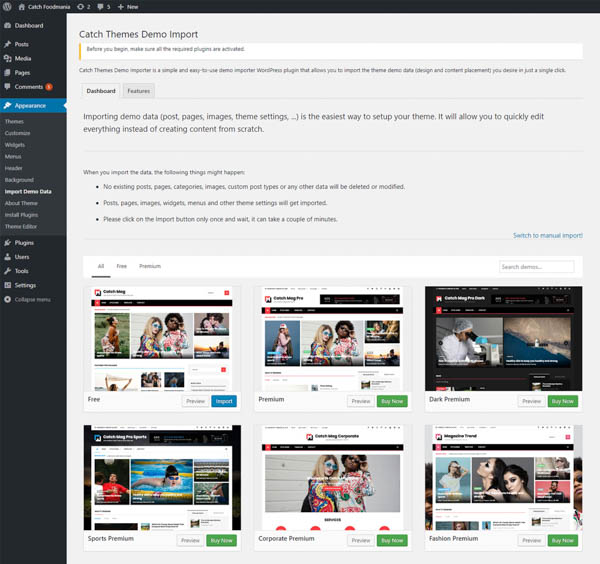Click the WordPress logo in admin bar
The height and width of the screenshot is (564, 600).
tap(7, 6)
